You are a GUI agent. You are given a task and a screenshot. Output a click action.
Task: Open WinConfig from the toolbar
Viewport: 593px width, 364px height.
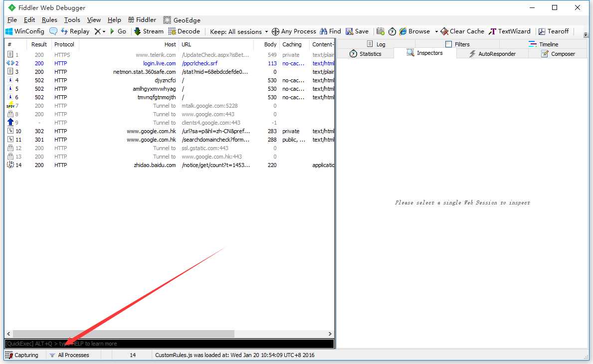pos(25,31)
